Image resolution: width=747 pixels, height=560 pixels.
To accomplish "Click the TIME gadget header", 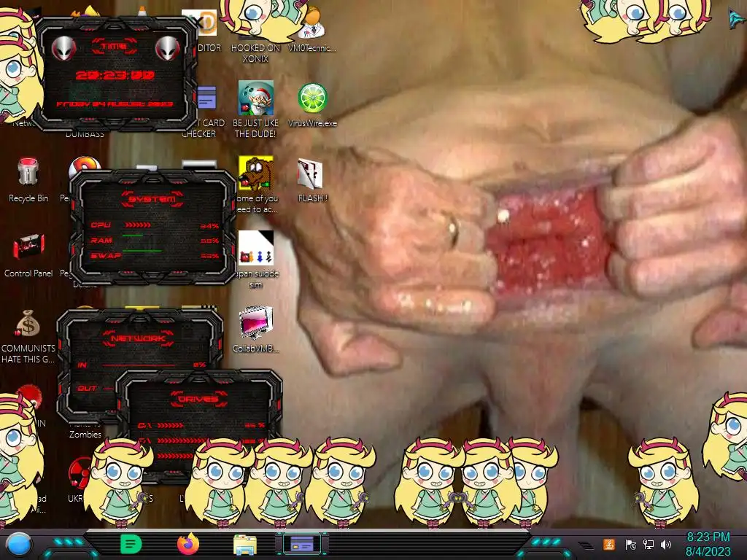I will tap(115, 46).
